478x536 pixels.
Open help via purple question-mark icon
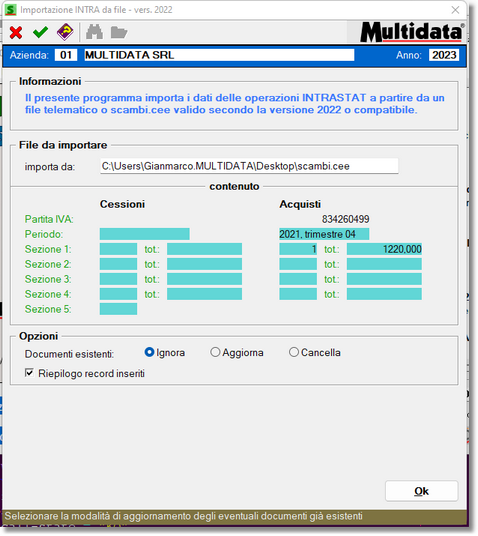coord(65,32)
